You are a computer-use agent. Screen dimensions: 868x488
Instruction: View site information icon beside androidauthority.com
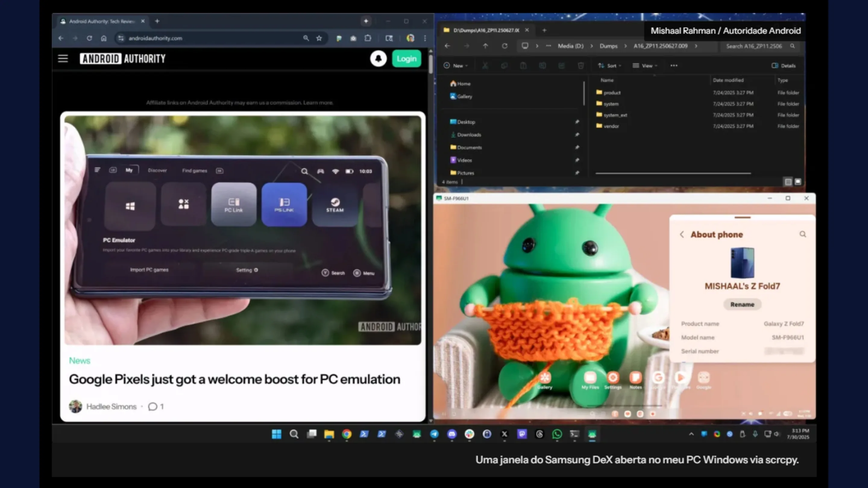click(x=121, y=38)
